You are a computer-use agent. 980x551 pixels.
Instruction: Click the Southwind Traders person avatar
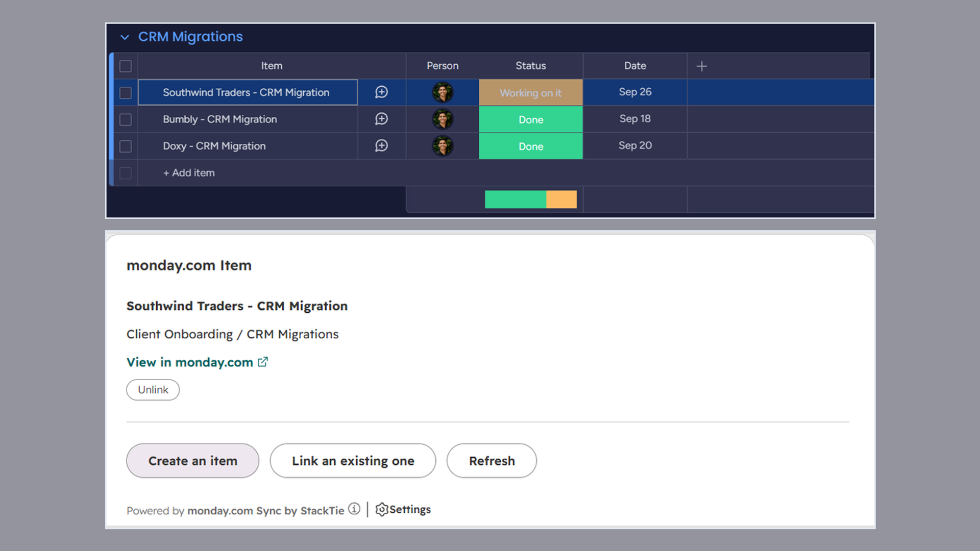click(x=443, y=92)
